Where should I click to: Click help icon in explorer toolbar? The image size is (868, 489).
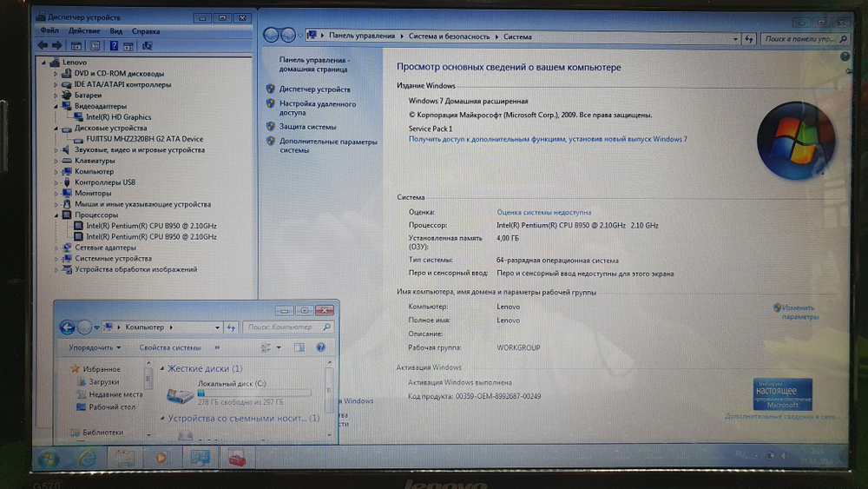click(320, 347)
